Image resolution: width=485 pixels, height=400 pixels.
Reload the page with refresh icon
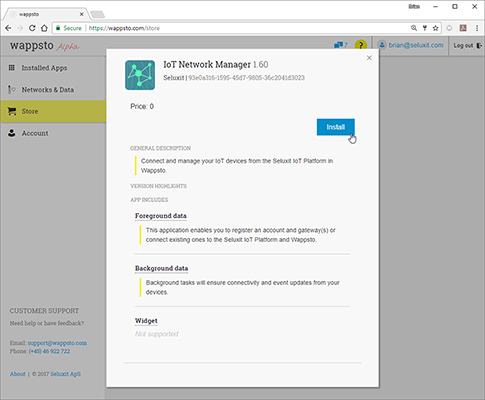[32, 28]
